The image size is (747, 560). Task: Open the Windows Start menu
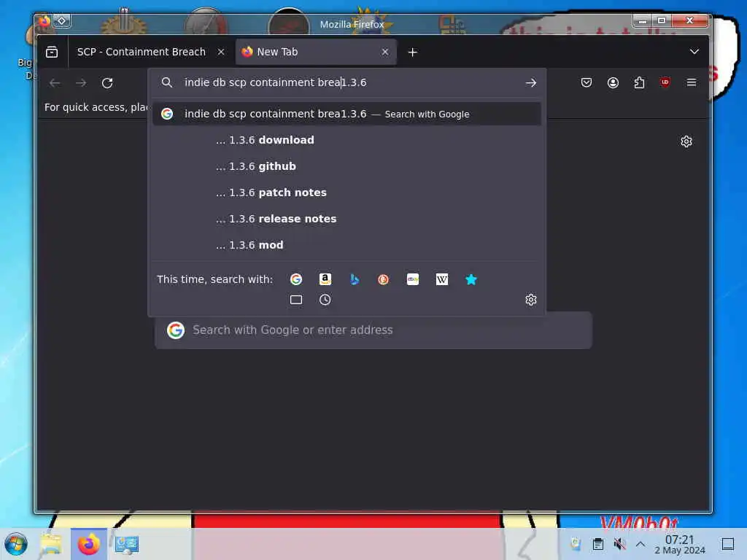16,544
